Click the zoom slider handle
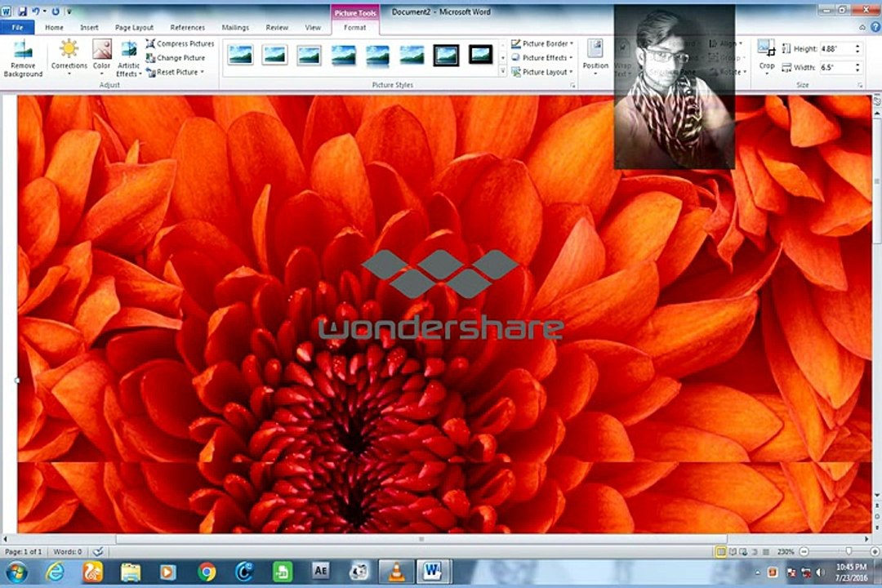 [x=849, y=552]
